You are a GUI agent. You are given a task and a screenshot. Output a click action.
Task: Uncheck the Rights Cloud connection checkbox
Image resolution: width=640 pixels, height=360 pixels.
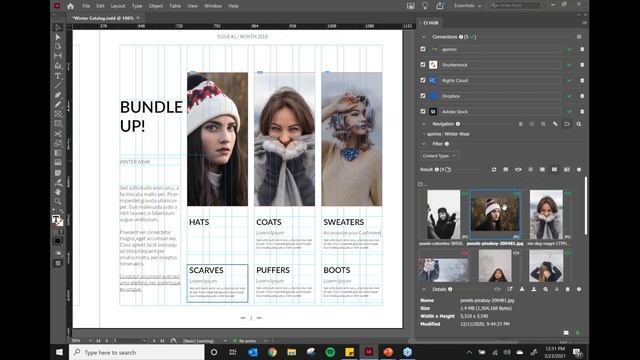[423, 80]
